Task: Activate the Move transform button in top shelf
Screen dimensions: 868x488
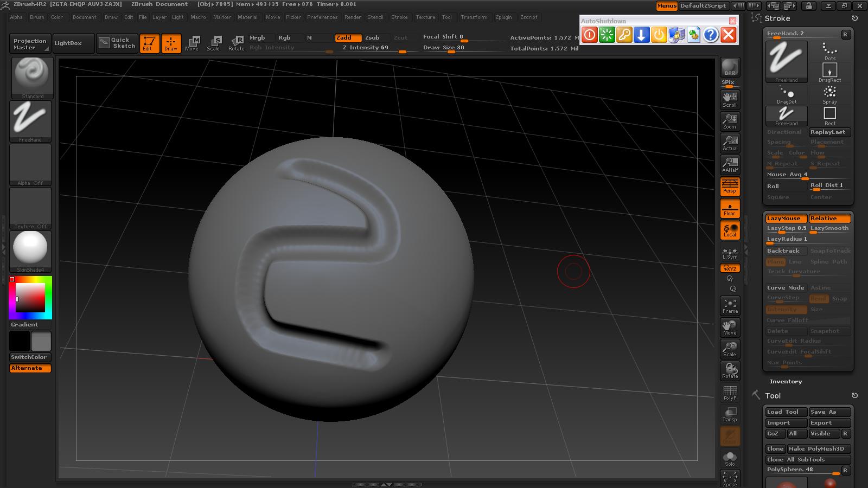Action: (x=192, y=43)
